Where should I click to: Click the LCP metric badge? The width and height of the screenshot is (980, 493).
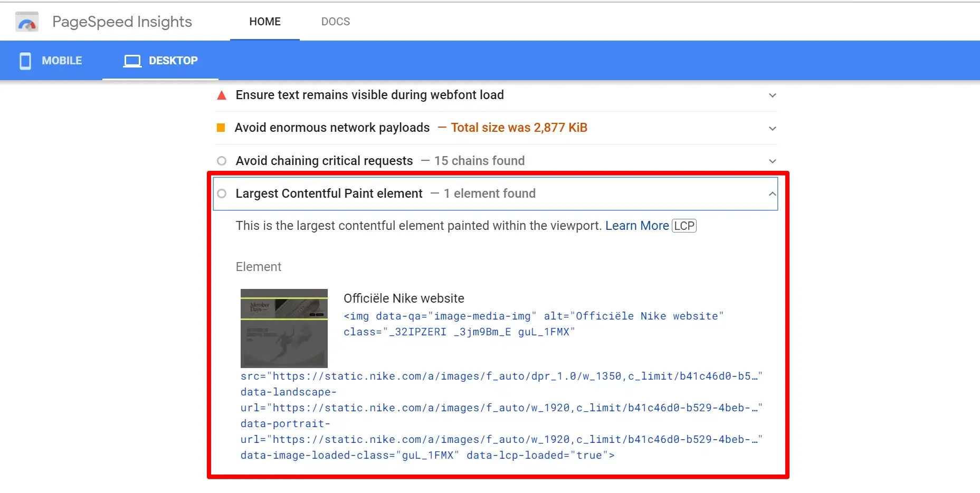point(684,226)
